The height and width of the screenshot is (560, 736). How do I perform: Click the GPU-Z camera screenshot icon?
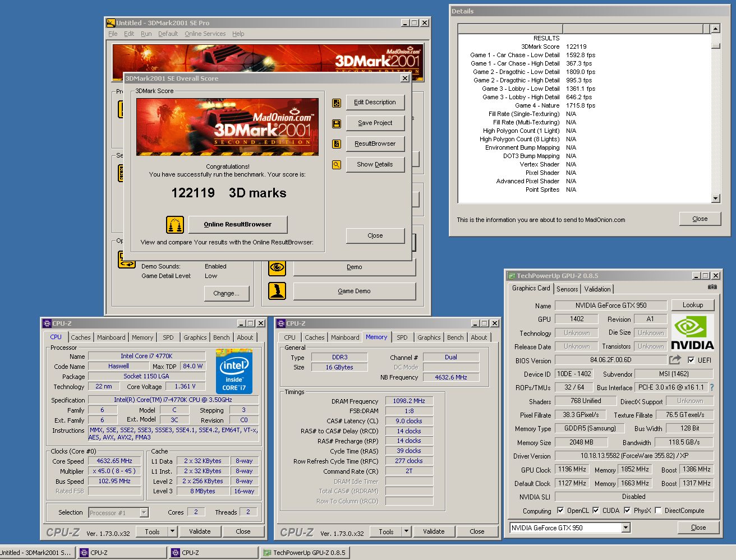(x=712, y=287)
